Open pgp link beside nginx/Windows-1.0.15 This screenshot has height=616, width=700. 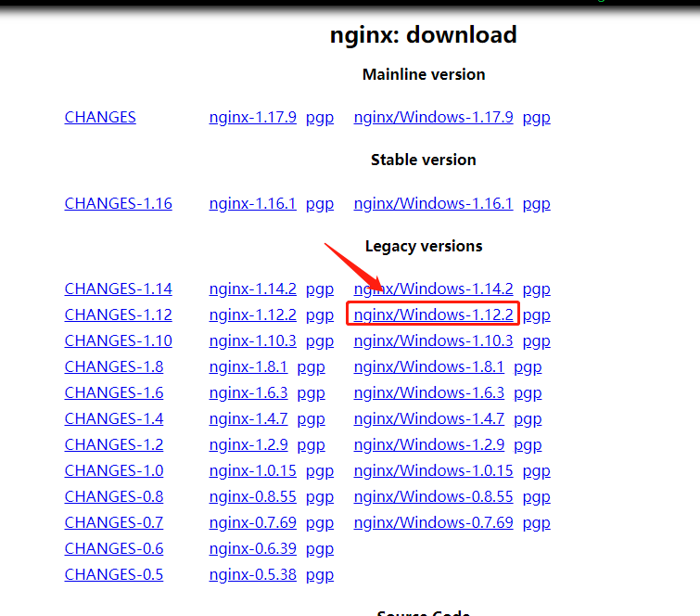537,471
